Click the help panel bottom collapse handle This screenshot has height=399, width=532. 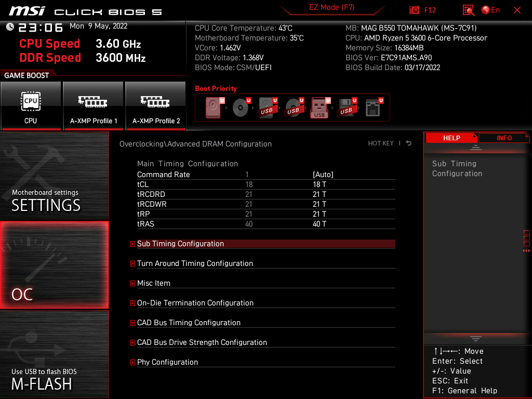tap(476, 338)
